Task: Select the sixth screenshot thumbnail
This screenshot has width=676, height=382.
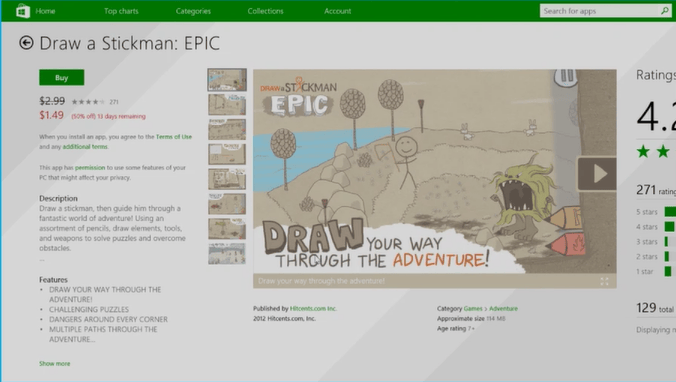Action: (227, 204)
